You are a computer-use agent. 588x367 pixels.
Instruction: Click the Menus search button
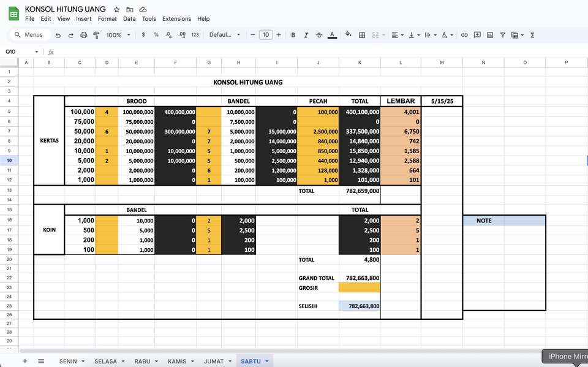pyautogui.click(x=29, y=35)
